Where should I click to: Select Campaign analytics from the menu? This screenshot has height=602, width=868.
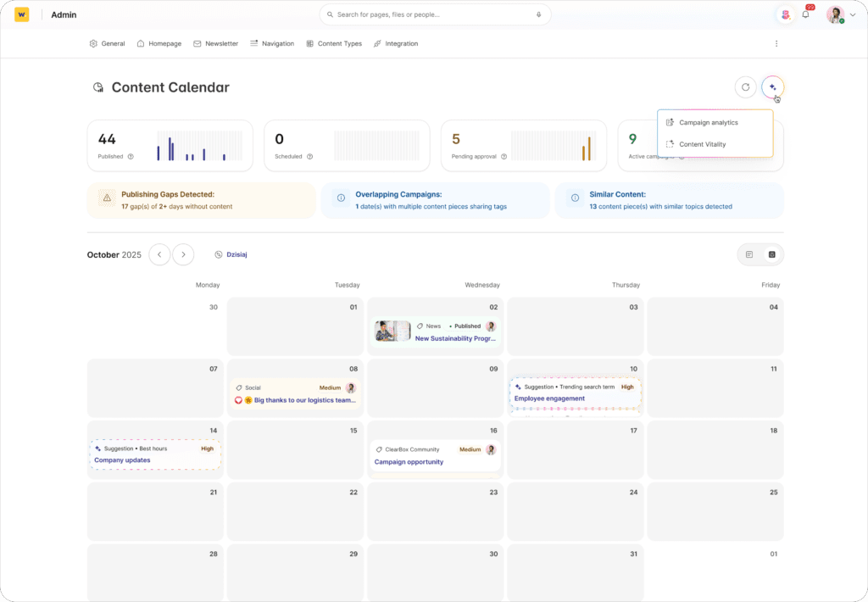(708, 122)
